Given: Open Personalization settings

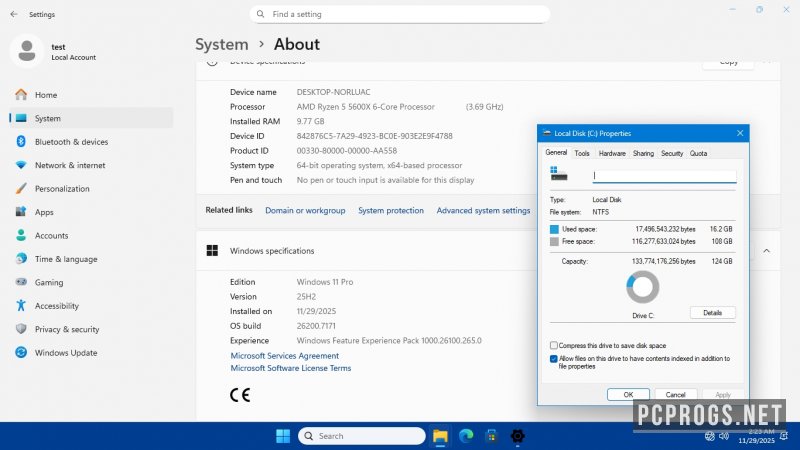Looking at the screenshot, I should [91, 189].
